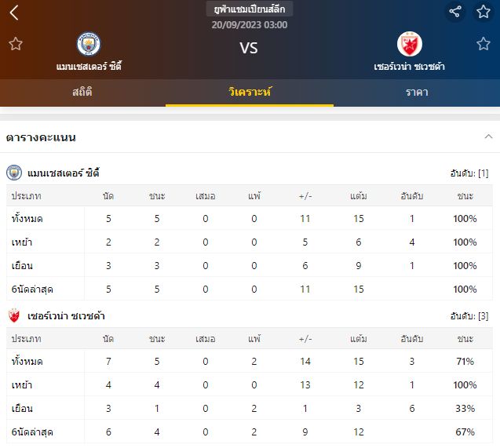Image resolution: width=500 pixels, height=448 pixels.
Task: Open Manchester City crest in match header
Action: tap(89, 44)
